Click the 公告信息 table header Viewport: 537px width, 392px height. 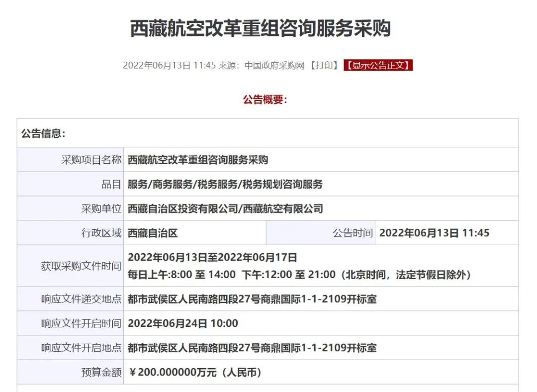coord(44,133)
